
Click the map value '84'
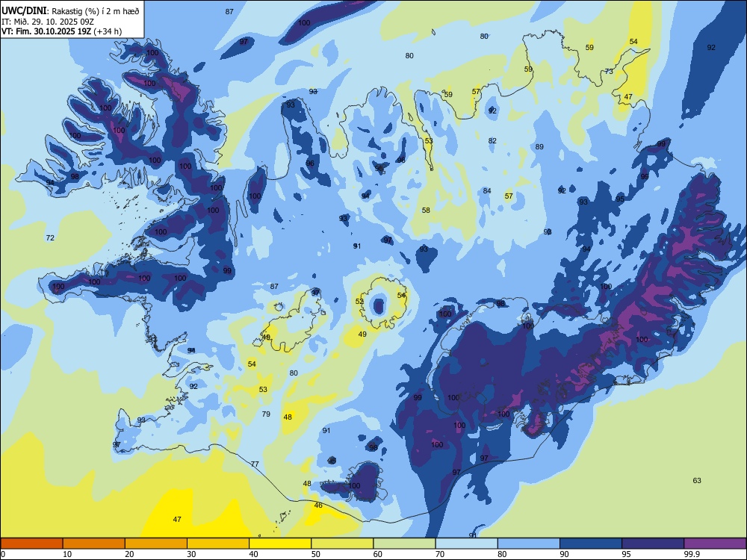click(x=487, y=191)
